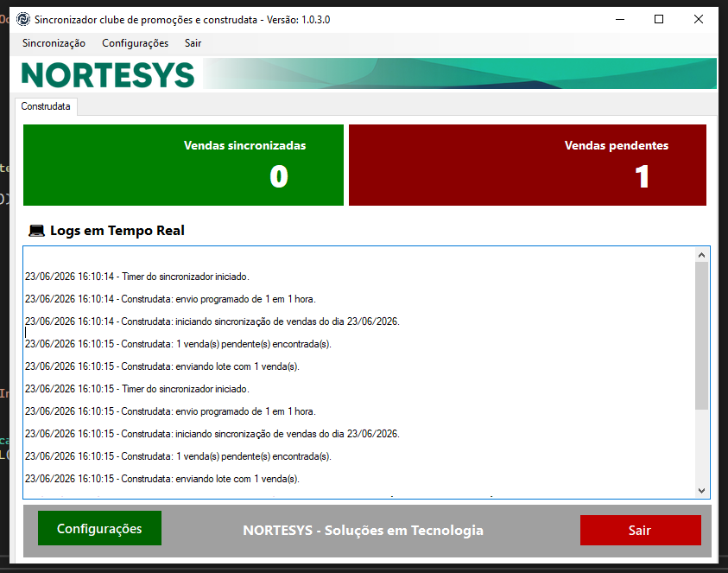Maximize the Sincronizador window
The image size is (728, 573).
point(659,20)
